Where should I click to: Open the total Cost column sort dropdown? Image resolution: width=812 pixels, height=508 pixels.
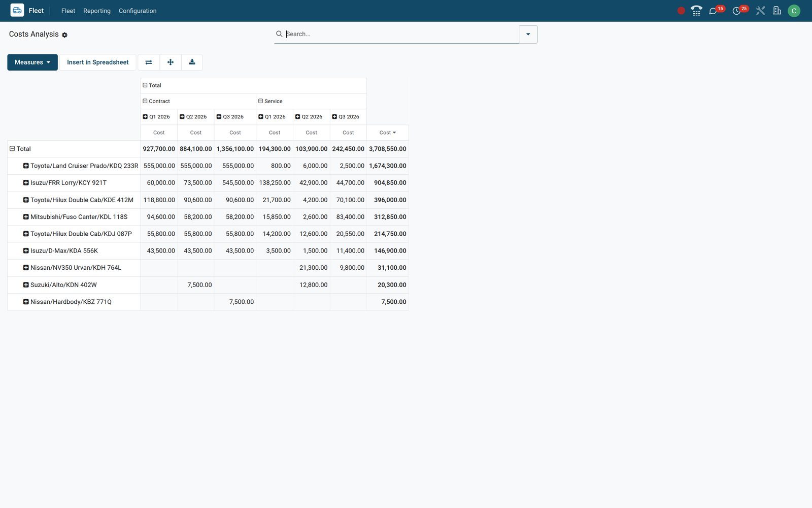pyautogui.click(x=388, y=133)
